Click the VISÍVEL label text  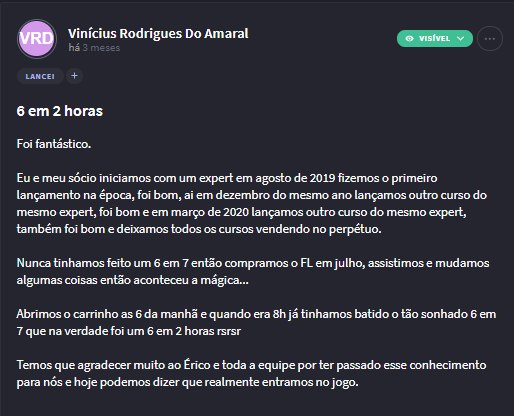click(x=435, y=39)
